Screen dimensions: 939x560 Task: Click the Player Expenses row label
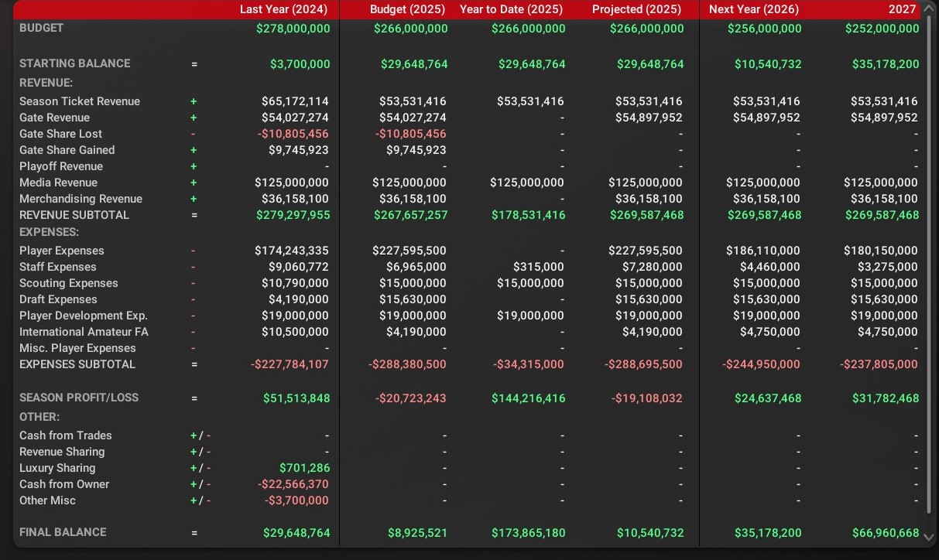[x=61, y=251]
